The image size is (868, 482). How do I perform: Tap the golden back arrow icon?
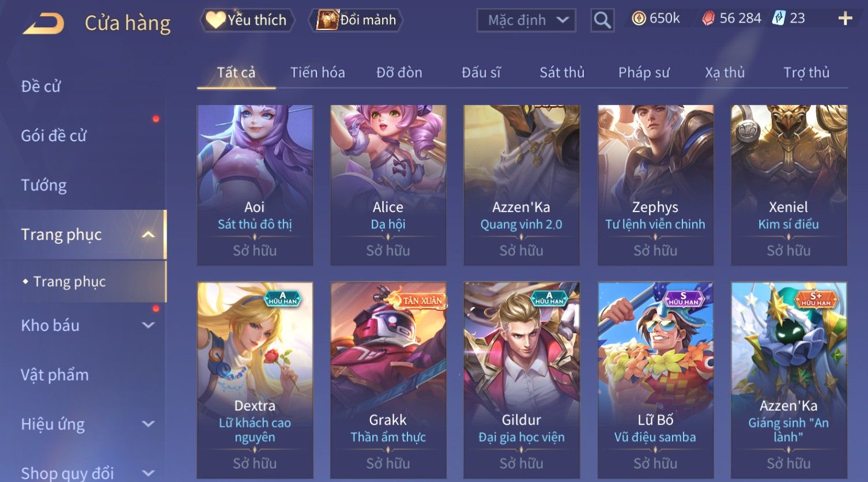[x=43, y=24]
